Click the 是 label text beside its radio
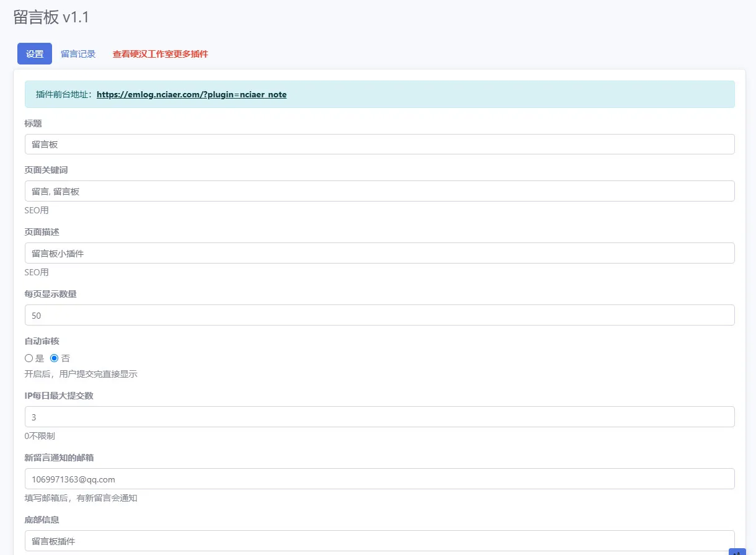 coord(40,358)
